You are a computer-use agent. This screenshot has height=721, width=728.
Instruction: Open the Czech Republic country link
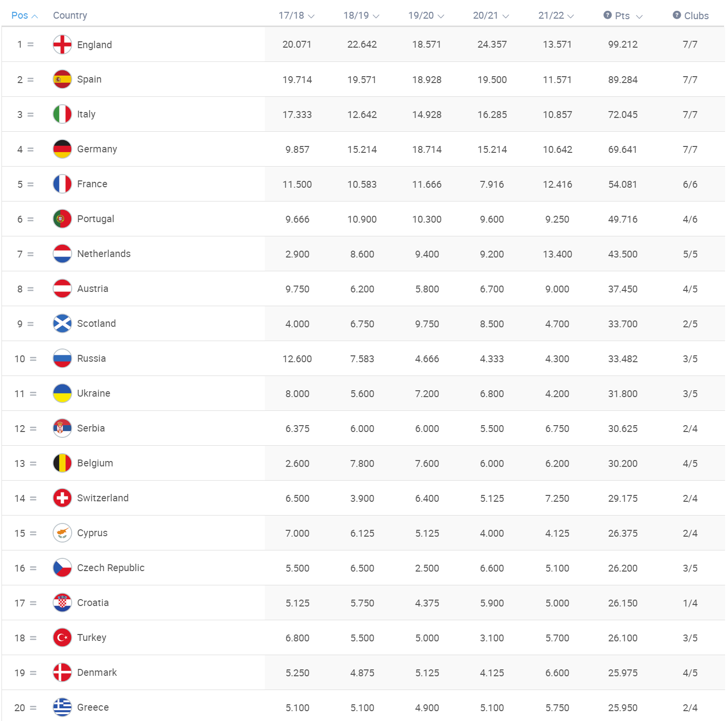pyautogui.click(x=111, y=568)
